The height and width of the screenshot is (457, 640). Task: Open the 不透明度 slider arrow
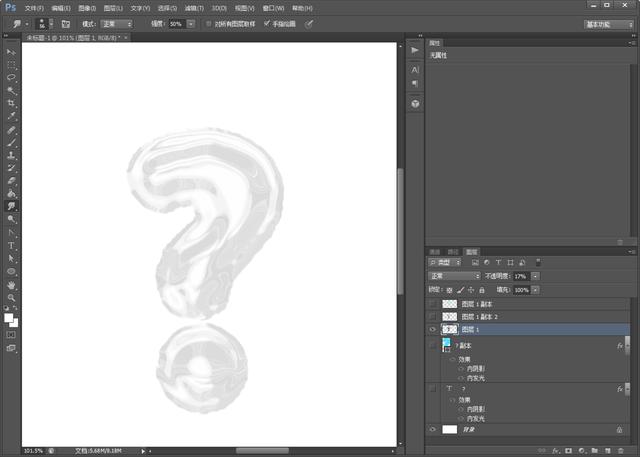[x=535, y=276]
